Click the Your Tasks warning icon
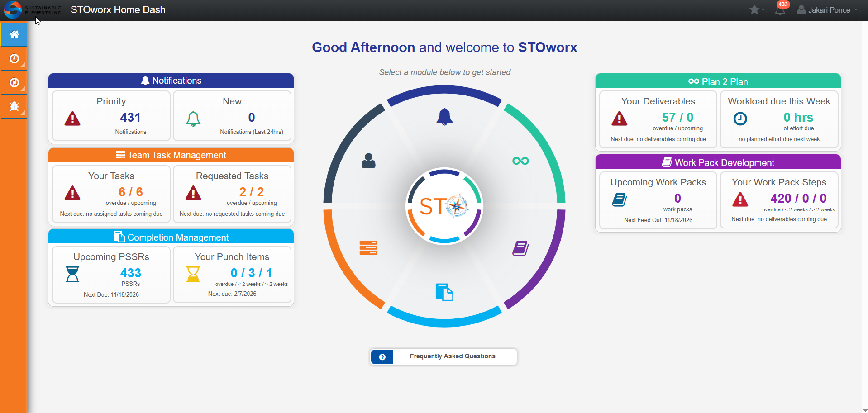 (72, 193)
